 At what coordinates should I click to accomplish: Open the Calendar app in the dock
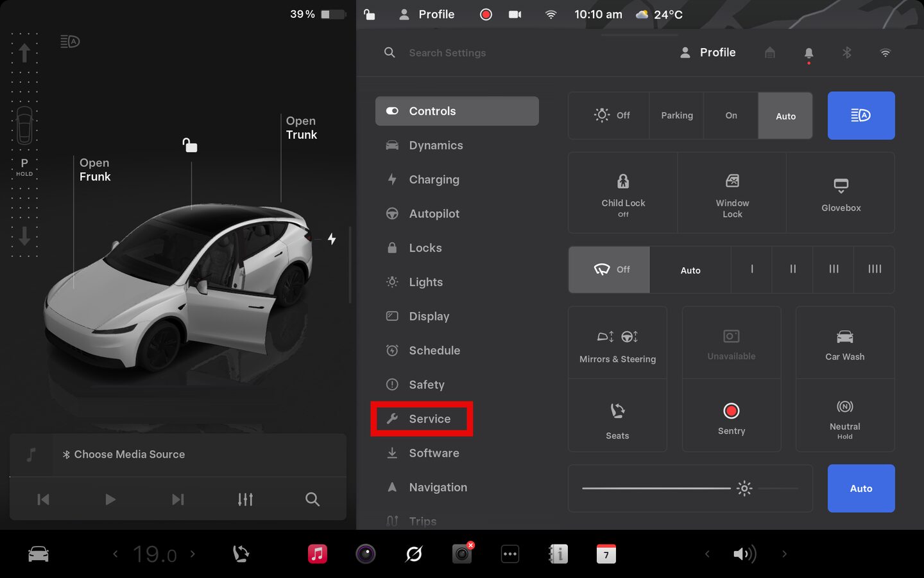[x=606, y=554]
